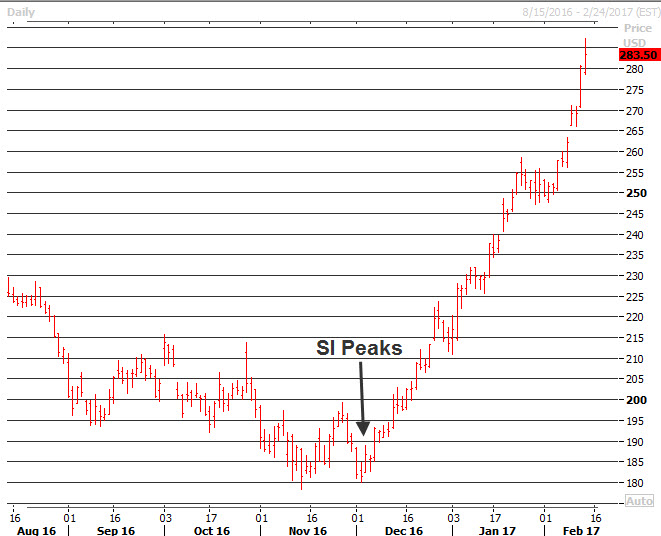Click the Nov 16 month label
The width and height of the screenshot is (661, 536).
point(308,531)
